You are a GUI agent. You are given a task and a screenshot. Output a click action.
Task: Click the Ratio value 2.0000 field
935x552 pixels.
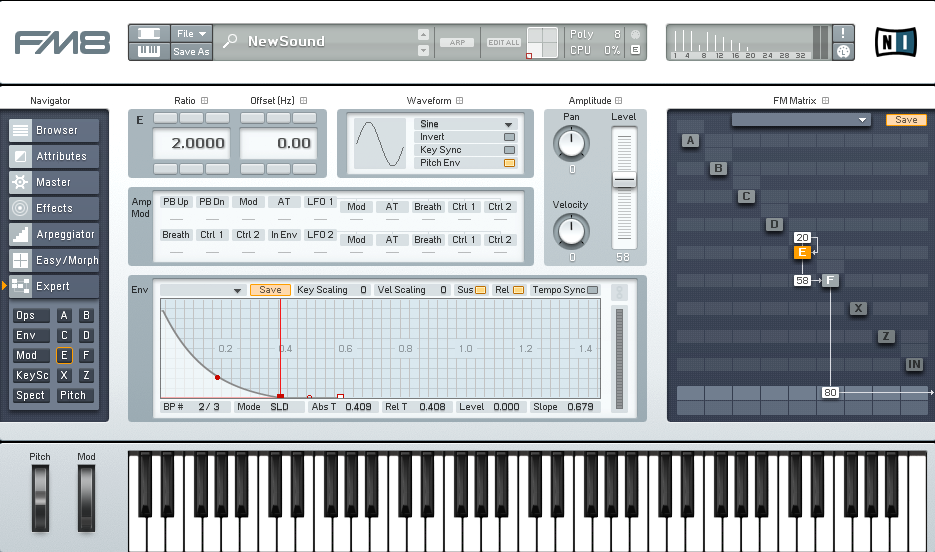(191, 143)
